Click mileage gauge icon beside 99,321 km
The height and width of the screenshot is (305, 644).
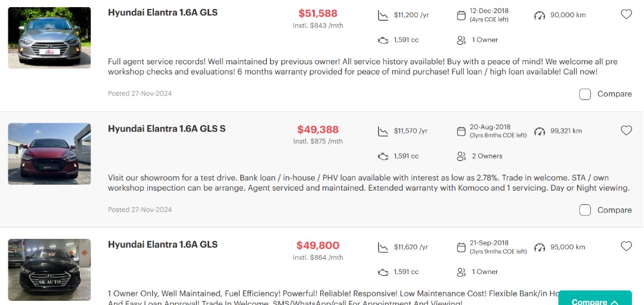540,131
